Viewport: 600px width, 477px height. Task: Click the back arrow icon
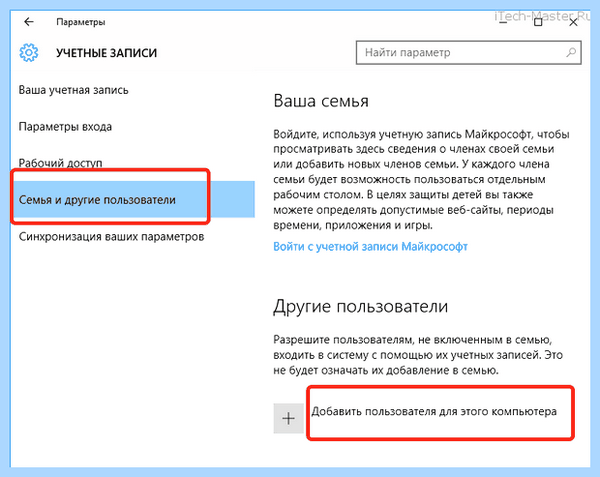[x=29, y=22]
